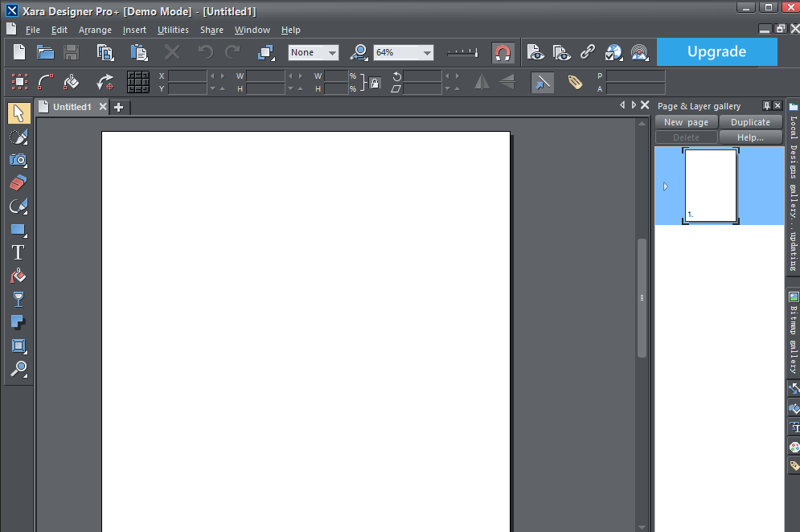Click the Open file folder icon
The image size is (800, 532).
[x=45, y=53]
